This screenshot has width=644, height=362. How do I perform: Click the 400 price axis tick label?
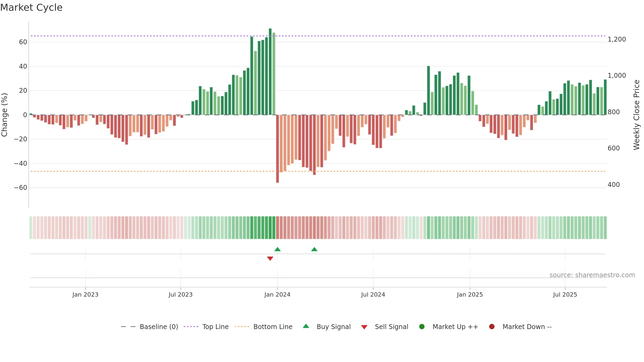click(614, 185)
